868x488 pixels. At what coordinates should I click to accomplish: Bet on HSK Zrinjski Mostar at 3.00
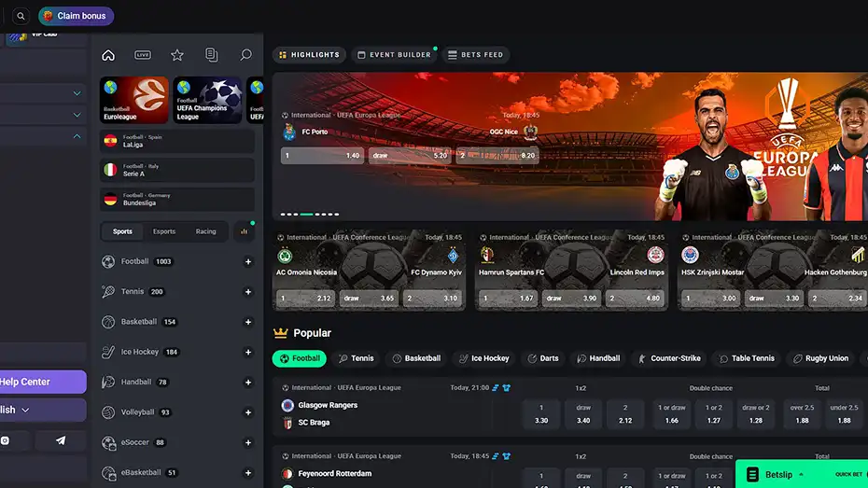pyautogui.click(x=711, y=299)
